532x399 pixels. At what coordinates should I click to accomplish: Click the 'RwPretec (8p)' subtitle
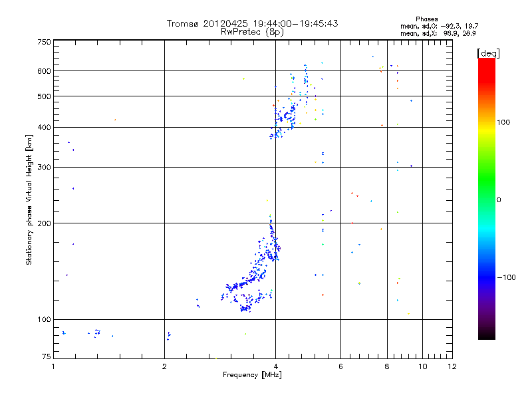[252, 32]
